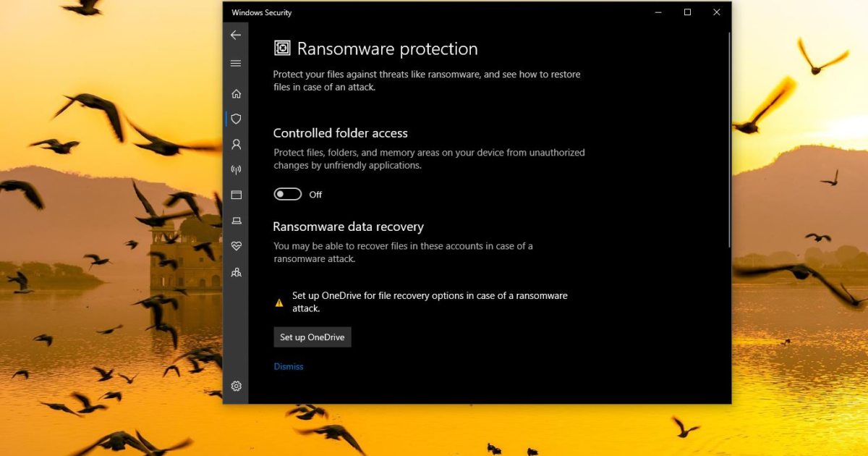Open App & browser control
The width and height of the screenshot is (868, 456).
click(x=236, y=195)
